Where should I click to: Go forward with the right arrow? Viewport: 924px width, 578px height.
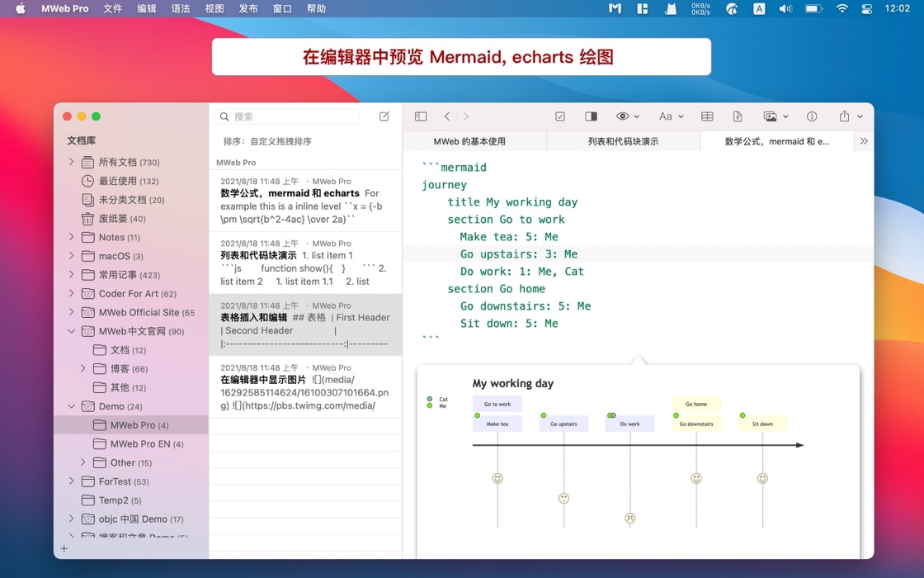pos(466,116)
